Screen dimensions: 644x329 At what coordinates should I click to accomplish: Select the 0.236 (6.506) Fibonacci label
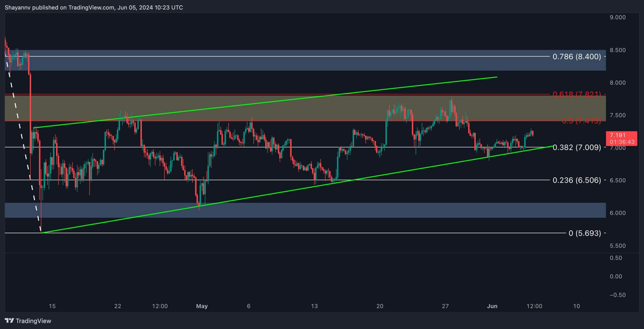point(577,180)
